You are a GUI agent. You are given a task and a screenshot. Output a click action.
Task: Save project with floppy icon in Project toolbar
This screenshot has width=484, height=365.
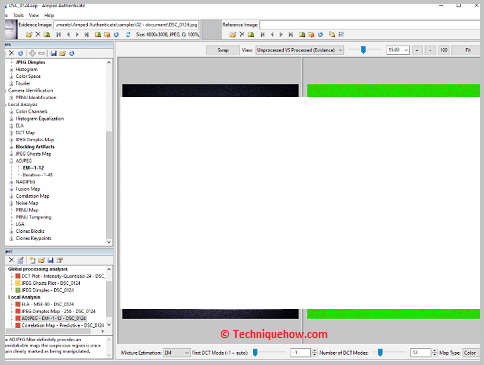coord(51,260)
